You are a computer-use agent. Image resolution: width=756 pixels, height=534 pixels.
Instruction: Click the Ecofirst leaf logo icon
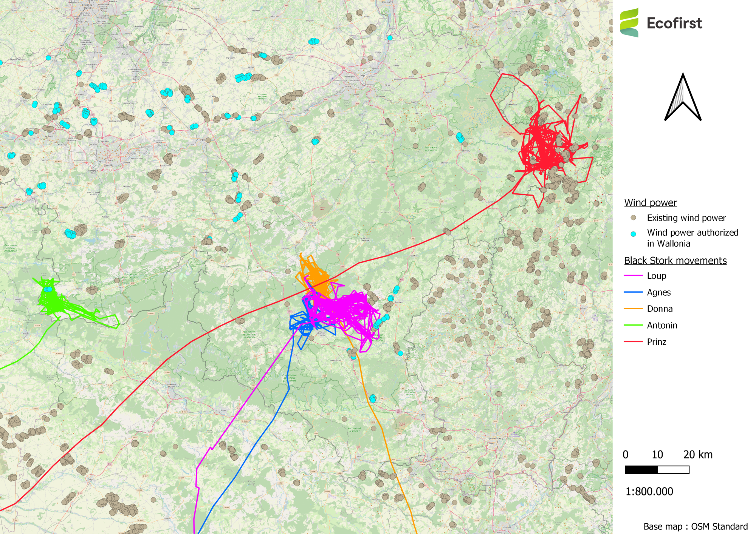click(629, 23)
